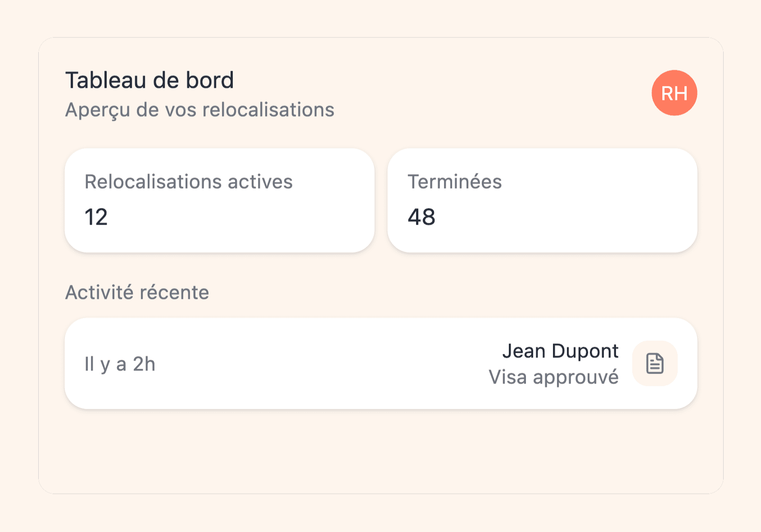Click the Terminées label text
This screenshot has height=532, width=761.
point(454,182)
